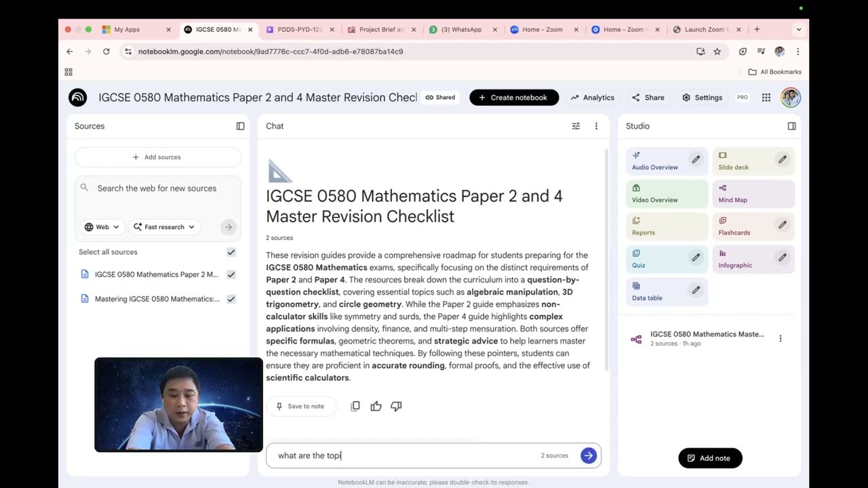Edit Infographic pencil icon
Screen dimensions: 868x488
[x=782, y=257]
